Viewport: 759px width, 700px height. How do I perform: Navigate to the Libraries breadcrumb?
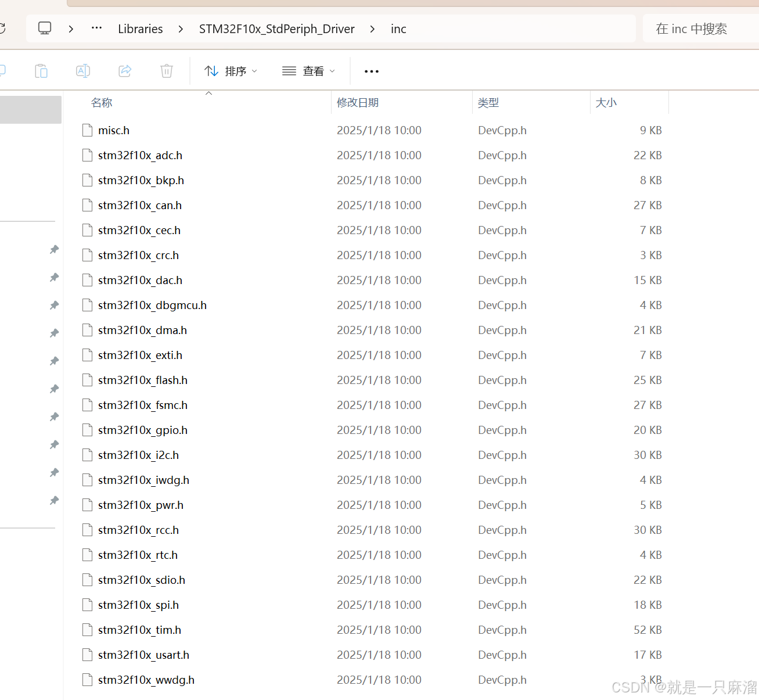click(x=140, y=29)
